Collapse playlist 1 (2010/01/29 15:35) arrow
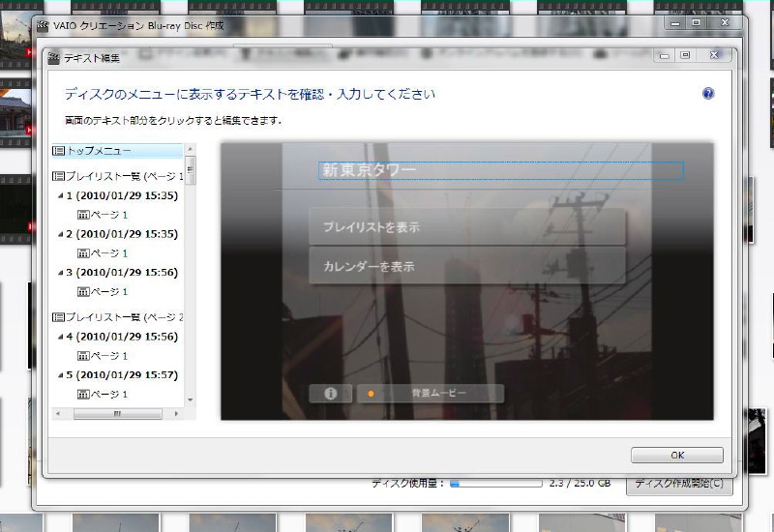 pyautogui.click(x=60, y=196)
